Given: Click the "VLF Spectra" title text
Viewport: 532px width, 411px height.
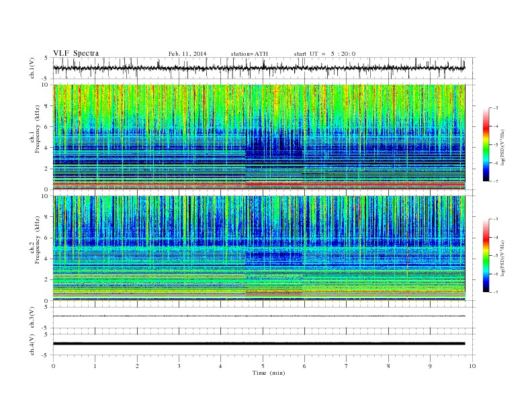Looking at the screenshot, I should coord(76,53).
